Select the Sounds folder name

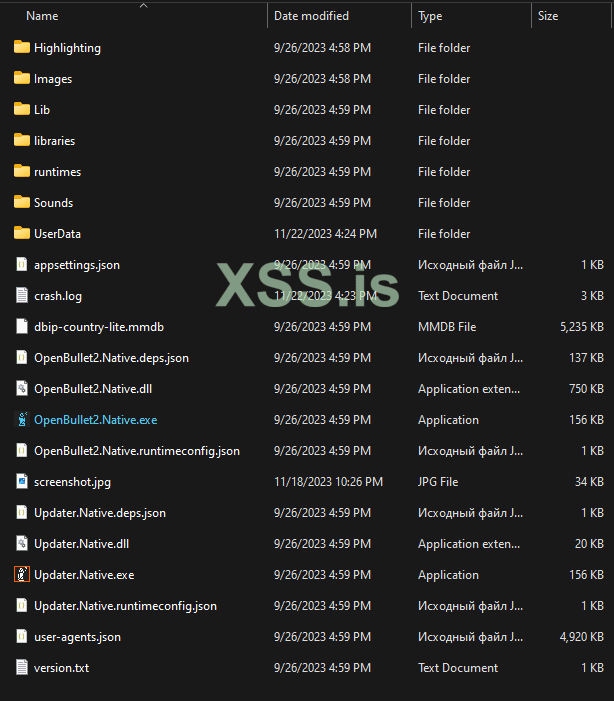tap(54, 203)
